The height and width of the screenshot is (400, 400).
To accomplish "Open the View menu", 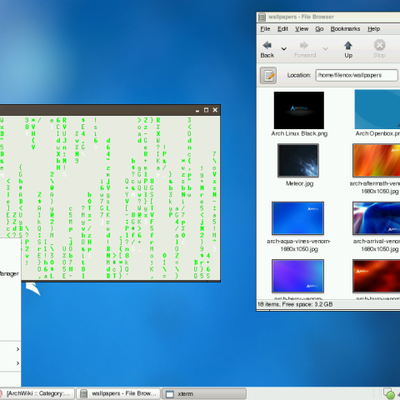I will coord(302,29).
